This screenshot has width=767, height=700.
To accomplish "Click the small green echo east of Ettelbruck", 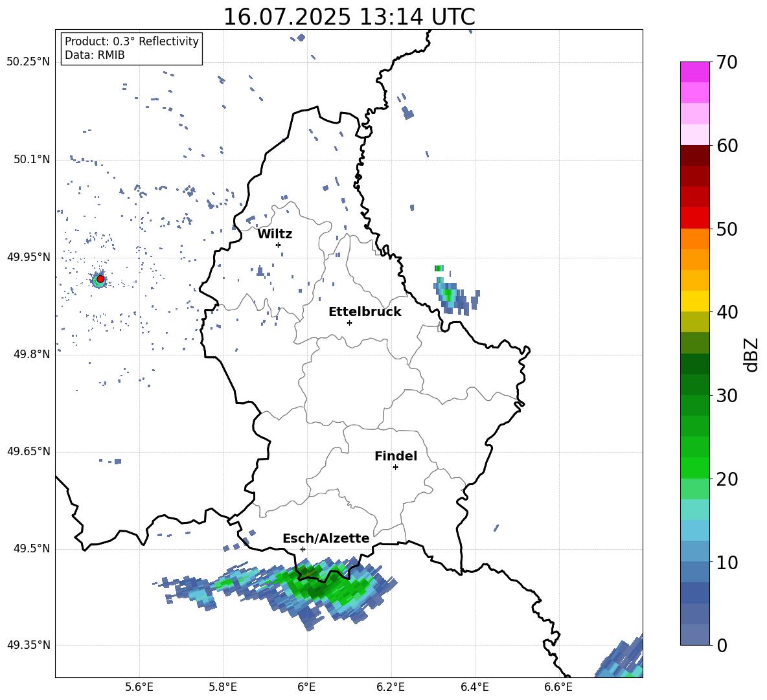I will point(448,293).
